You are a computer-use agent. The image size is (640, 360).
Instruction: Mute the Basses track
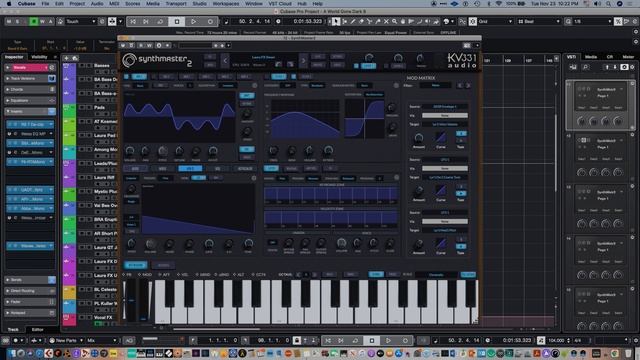coord(82,66)
